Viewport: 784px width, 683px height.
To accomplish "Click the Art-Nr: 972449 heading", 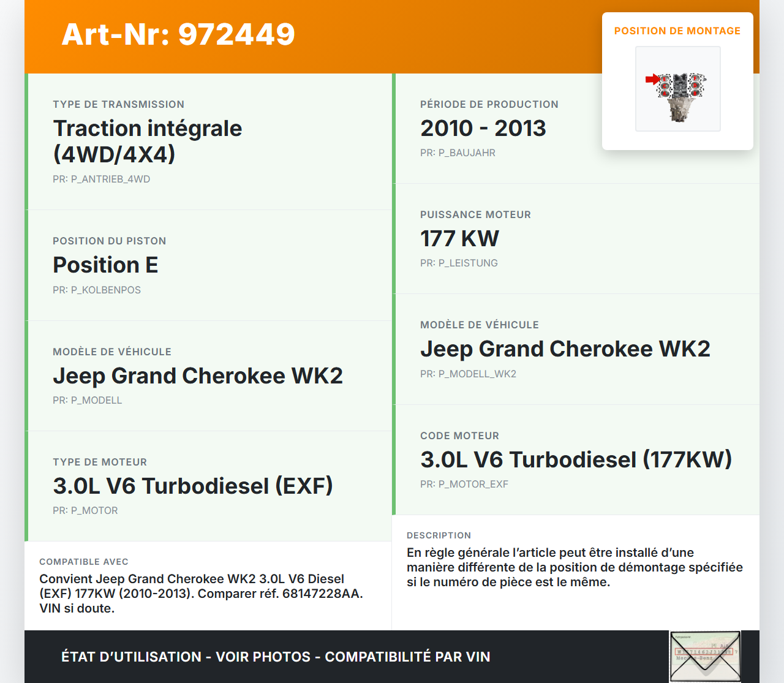I will click(178, 34).
